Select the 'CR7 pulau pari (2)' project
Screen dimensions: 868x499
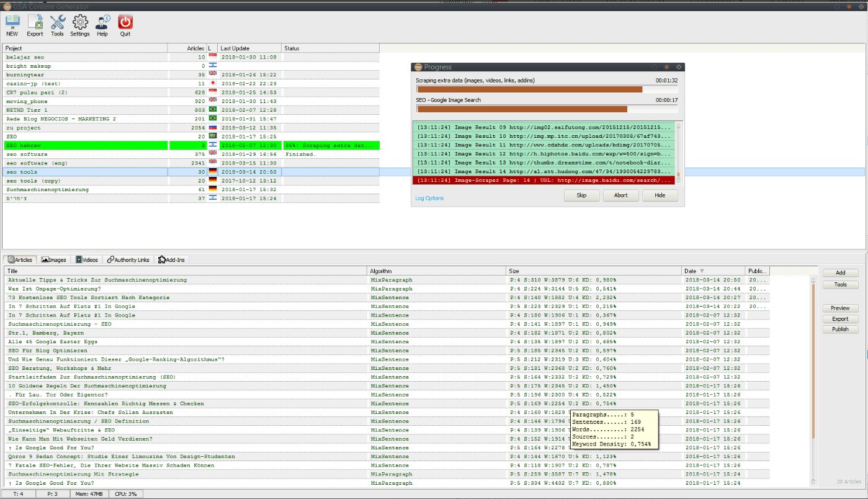191,92
